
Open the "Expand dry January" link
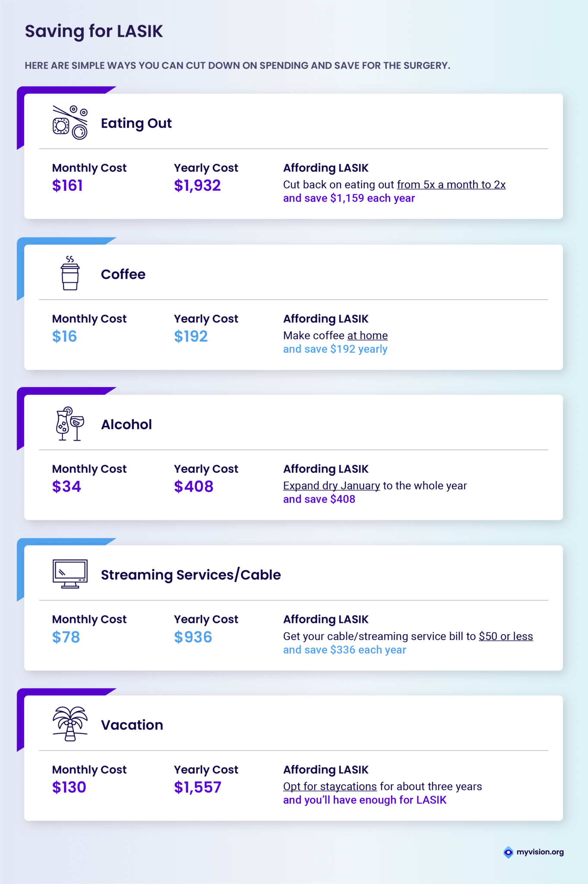[332, 486]
